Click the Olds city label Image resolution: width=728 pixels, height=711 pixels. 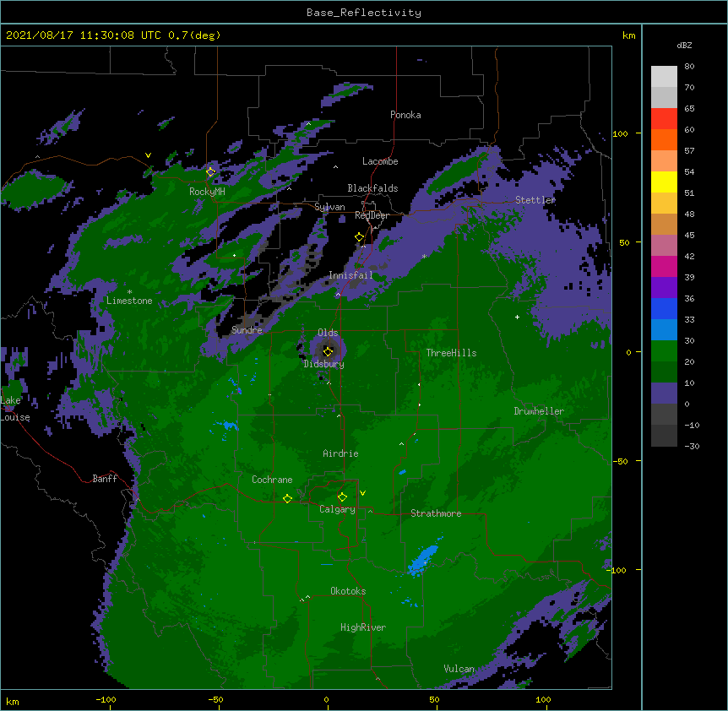click(x=328, y=333)
